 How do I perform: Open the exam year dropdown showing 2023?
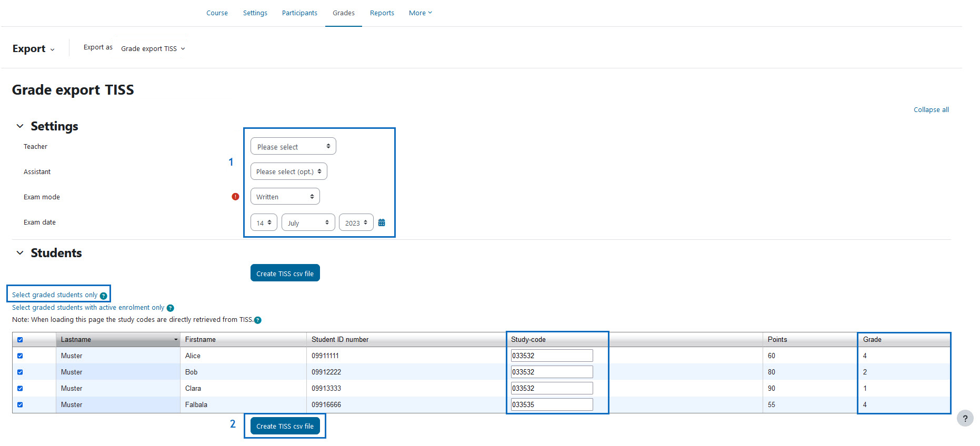coord(356,222)
